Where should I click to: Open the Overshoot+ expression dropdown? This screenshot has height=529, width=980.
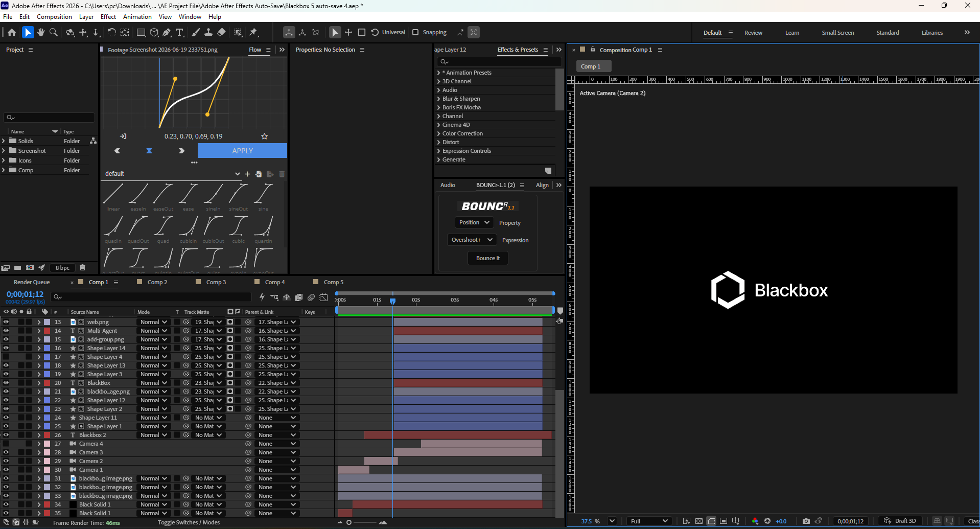coord(472,240)
